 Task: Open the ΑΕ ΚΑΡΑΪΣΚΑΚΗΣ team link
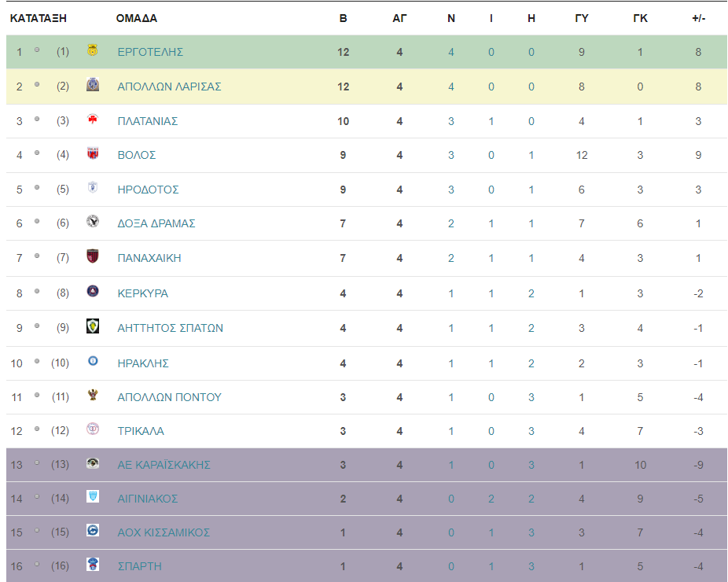164,465
